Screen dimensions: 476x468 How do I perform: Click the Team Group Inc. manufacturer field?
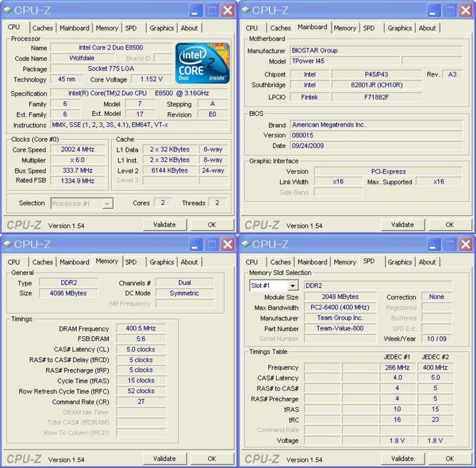tap(340, 318)
